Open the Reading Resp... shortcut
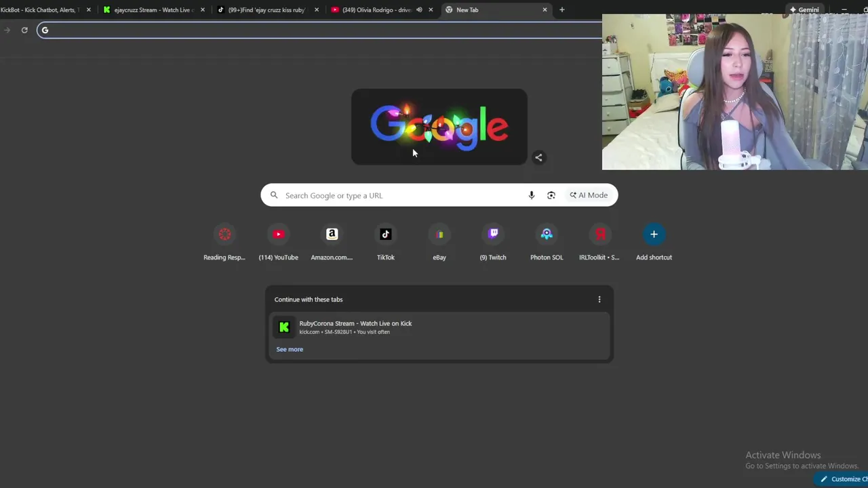 coord(224,242)
